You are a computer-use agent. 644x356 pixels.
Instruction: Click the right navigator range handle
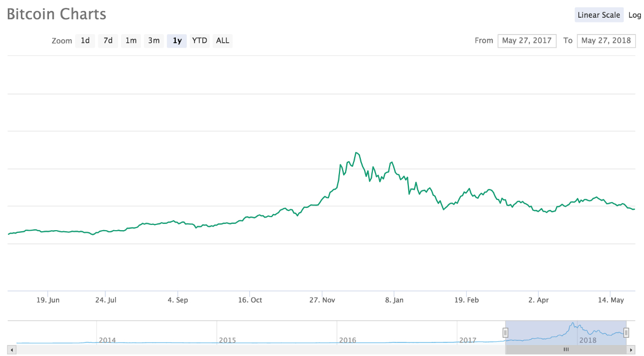[626, 333]
